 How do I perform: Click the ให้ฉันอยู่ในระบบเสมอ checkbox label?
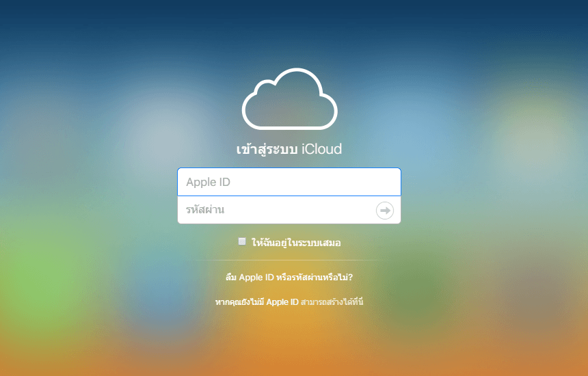[296, 242]
